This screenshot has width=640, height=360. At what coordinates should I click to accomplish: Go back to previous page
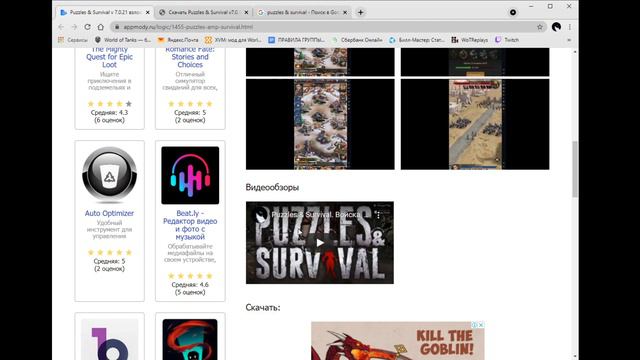pyautogui.click(x=61, y=27)
